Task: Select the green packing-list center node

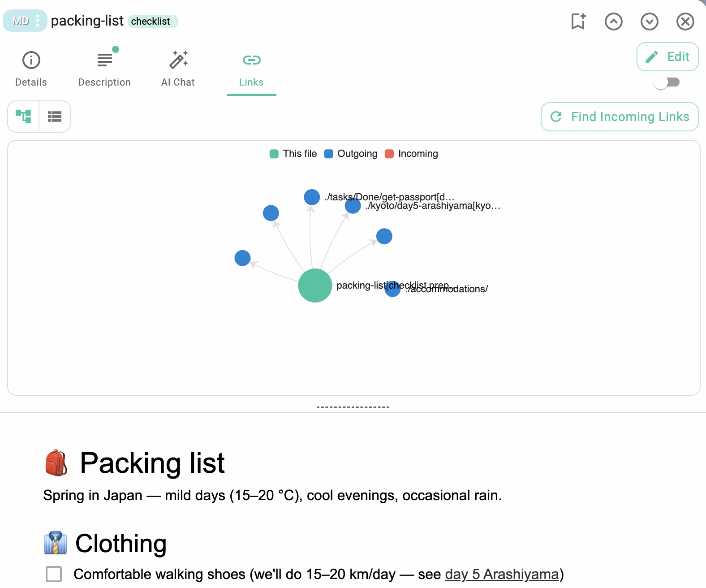Action: 315,285
